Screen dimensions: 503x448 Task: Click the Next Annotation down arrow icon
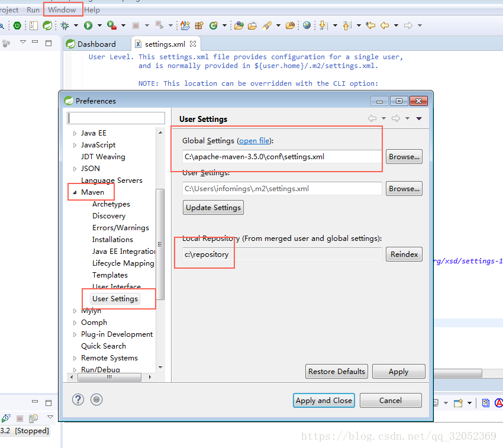pos(323,25)
